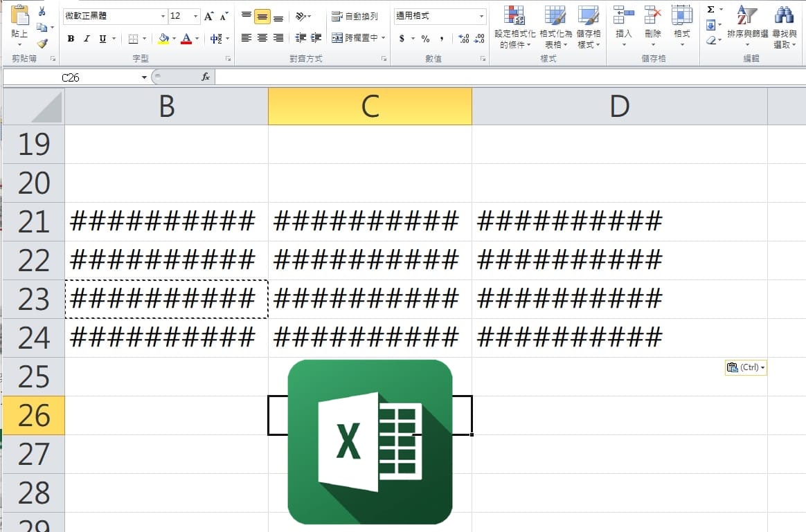806x532 pixels.
Task: Toggle wrap text (自動換列)
Action: [355, 17]
